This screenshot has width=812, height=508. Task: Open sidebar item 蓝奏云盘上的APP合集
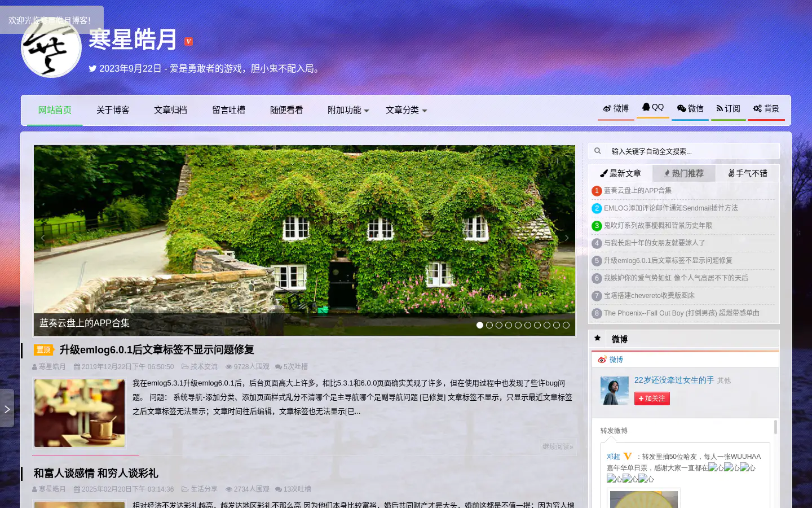pos(638,191)
